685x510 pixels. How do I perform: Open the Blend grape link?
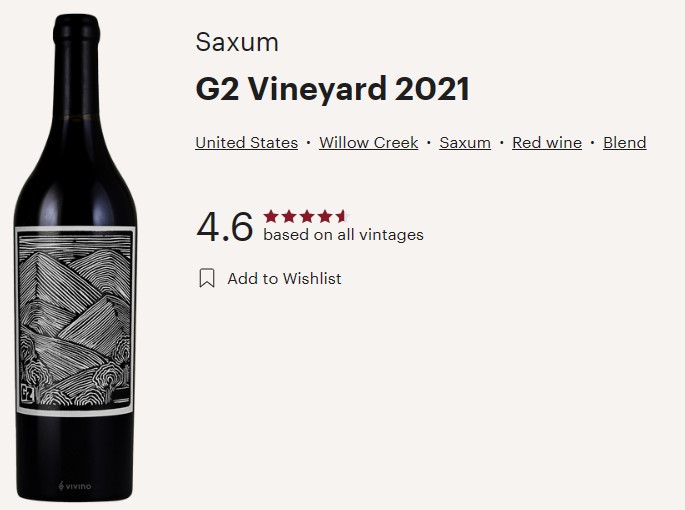click(625, 142)
